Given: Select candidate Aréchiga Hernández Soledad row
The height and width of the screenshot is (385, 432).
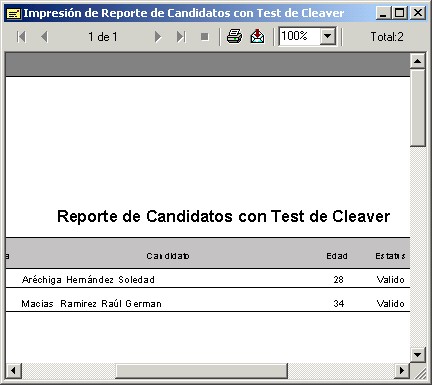Looking at the screenshot, I should pos(208,279).
